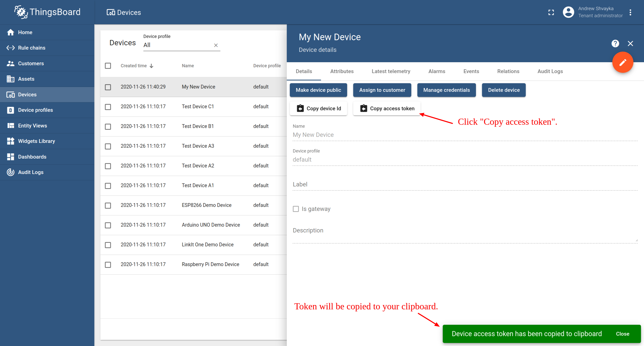
Task: Switch to the Latest telemetry tab
Action: tap(391, 71)
